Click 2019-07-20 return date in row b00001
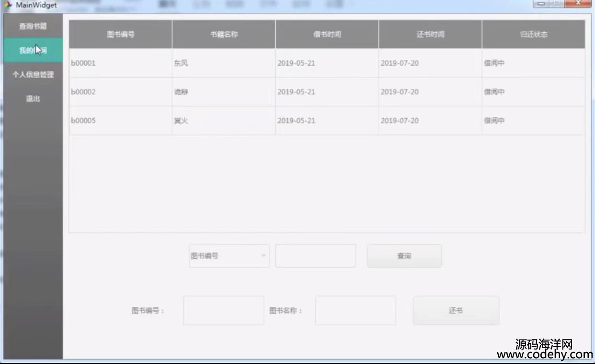This screenshot has height=364, width=595. point(430,63)
